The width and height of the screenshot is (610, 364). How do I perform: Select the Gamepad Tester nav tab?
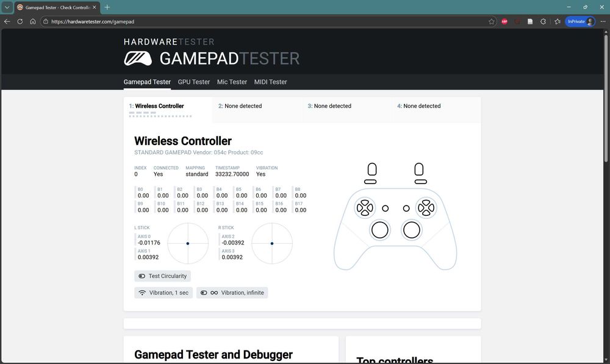(147, 82)
